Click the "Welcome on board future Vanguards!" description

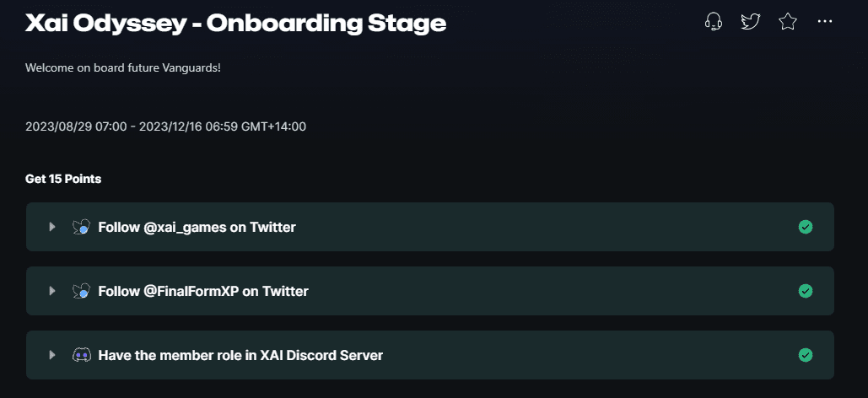coord(123,66)
